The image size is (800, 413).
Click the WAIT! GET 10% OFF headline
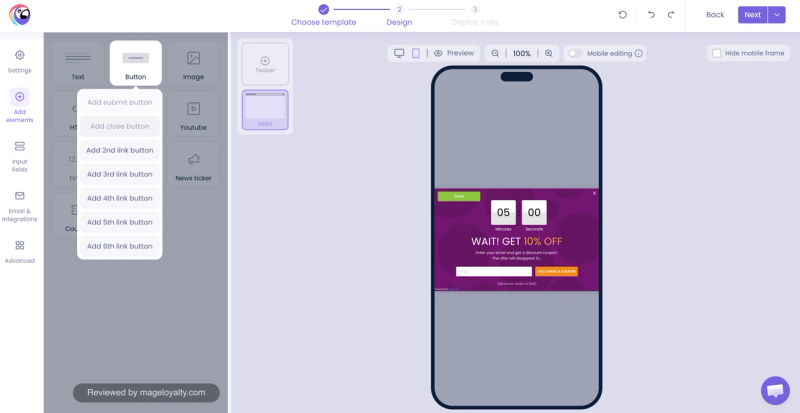(x=516, y=241)
